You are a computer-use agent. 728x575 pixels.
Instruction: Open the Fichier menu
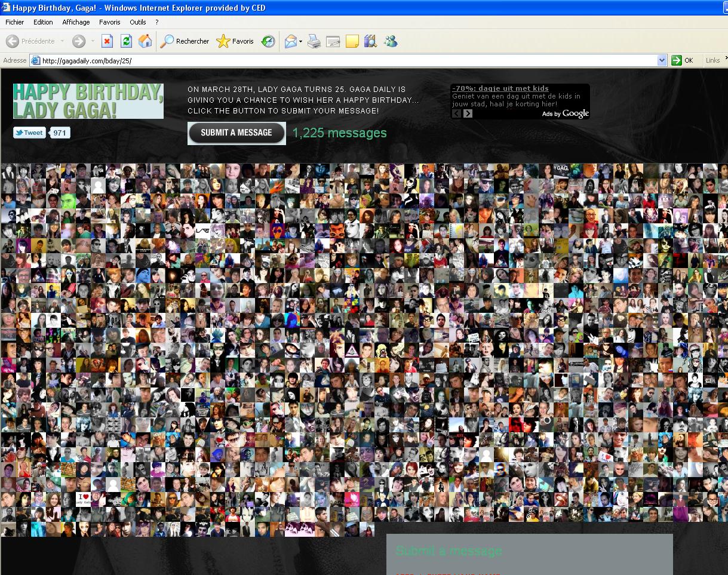[15, 22]
